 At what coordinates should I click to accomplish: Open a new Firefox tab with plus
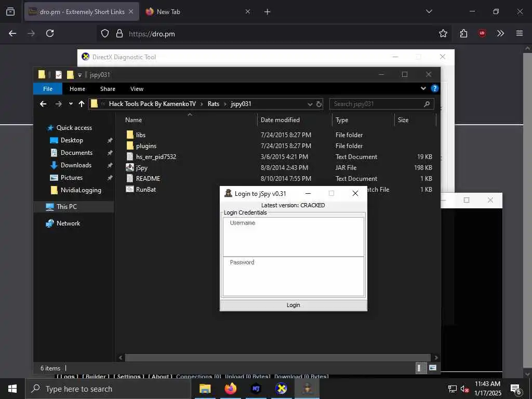click(x=267, y=12)
